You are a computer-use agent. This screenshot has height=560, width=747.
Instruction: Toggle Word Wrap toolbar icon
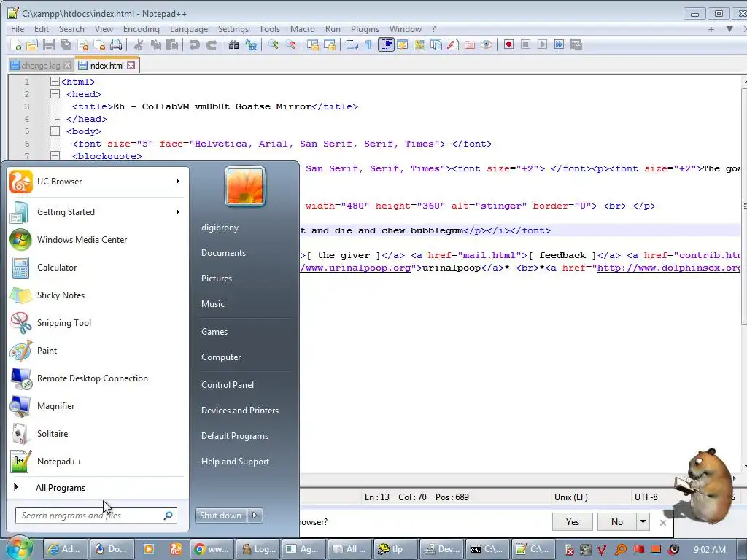(x=352, y=44)
